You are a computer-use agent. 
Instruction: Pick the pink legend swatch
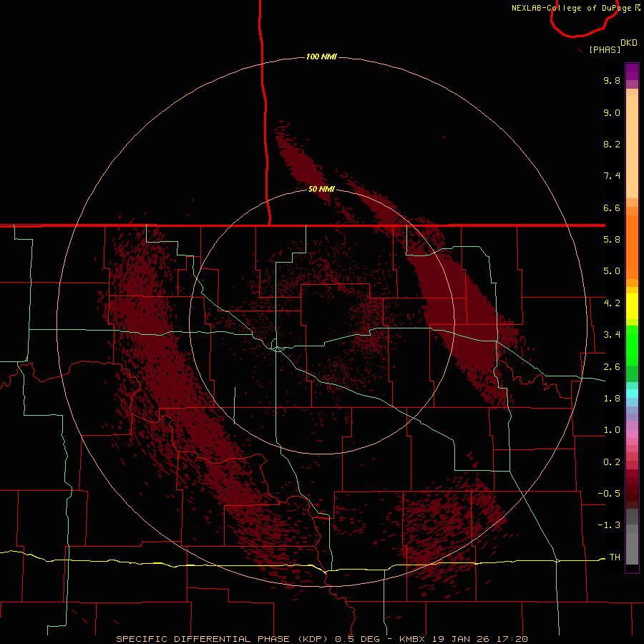click(x=632, y=434)
